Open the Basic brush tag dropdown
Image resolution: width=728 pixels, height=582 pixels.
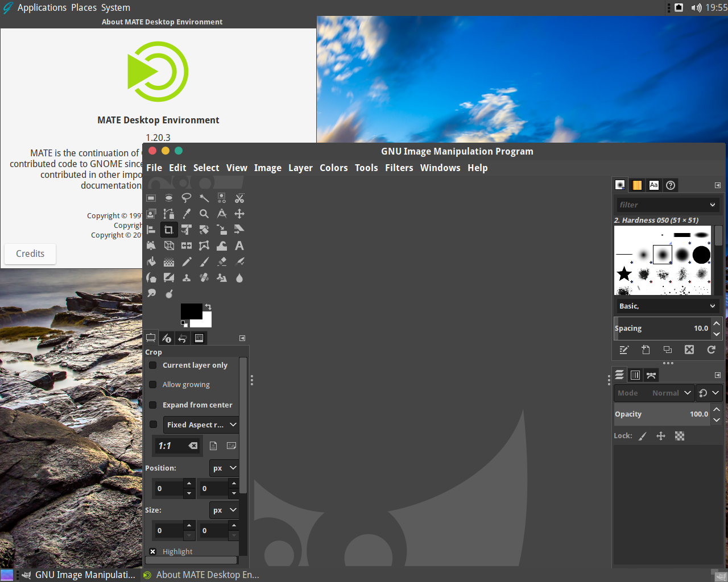click(667, 306)
